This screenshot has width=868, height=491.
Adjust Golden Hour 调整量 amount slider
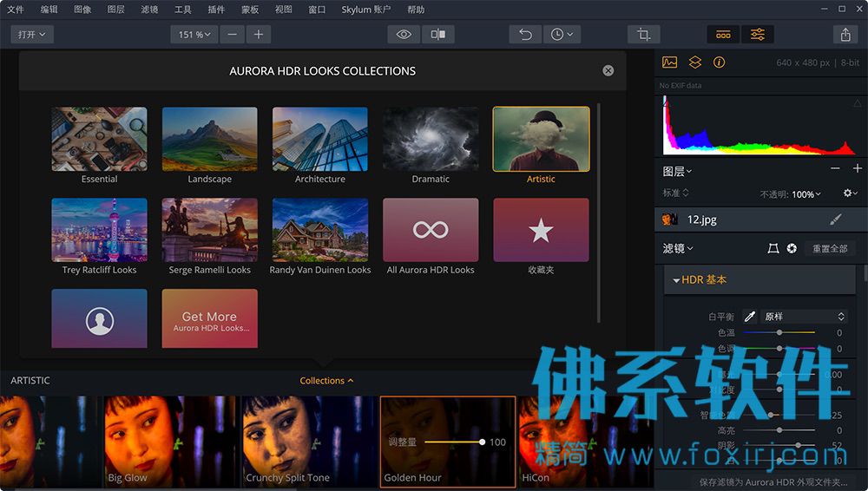[454, 442]
